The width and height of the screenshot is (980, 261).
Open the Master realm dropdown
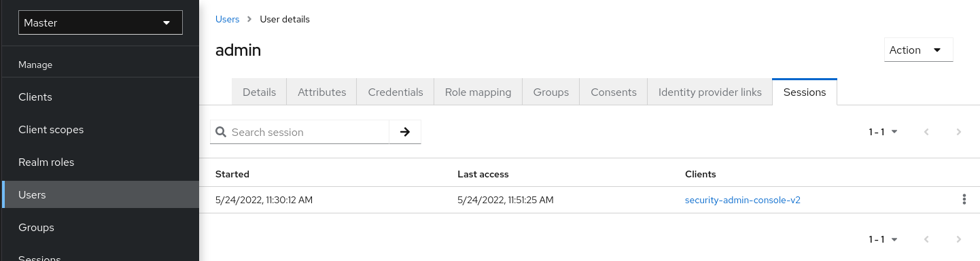click(x=100, y=22)
